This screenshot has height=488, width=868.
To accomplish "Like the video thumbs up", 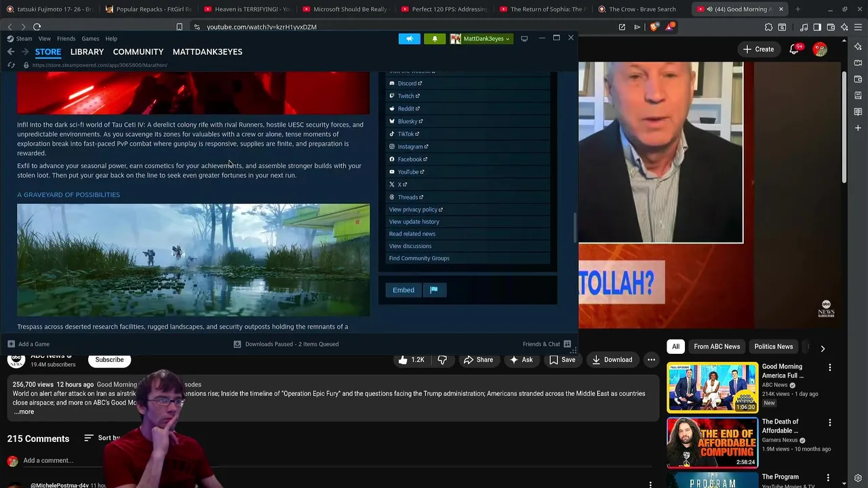I will pos(412,360).
